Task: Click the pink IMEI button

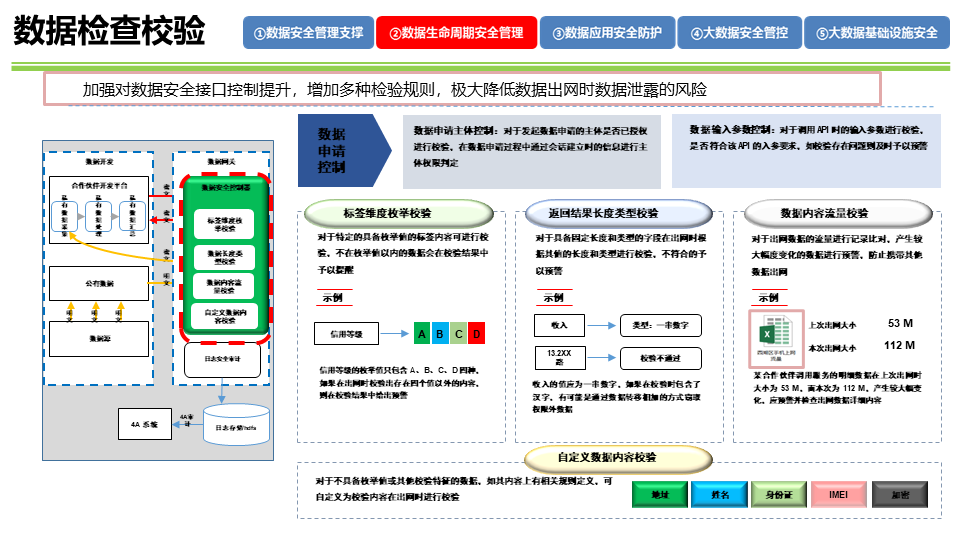Action: [x=839, y=495]
